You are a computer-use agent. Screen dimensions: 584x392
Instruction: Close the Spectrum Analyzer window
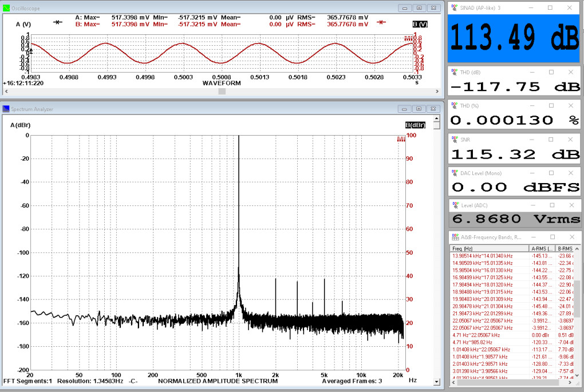click(433, 109)
